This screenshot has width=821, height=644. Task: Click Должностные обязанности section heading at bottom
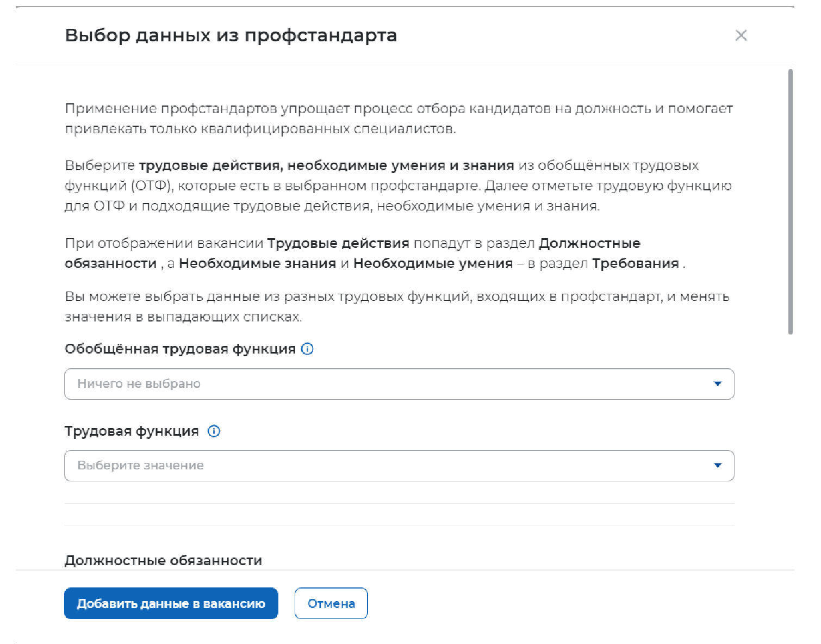(x=163, y=560)
